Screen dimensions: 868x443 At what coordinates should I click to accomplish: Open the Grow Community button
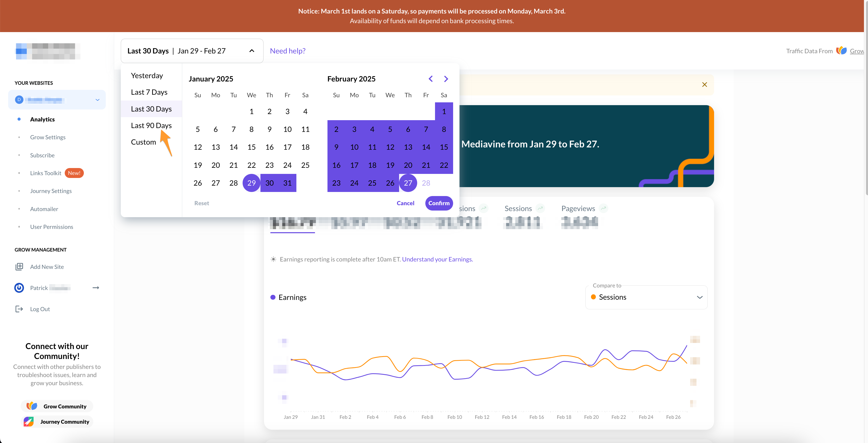coord(57,406)
